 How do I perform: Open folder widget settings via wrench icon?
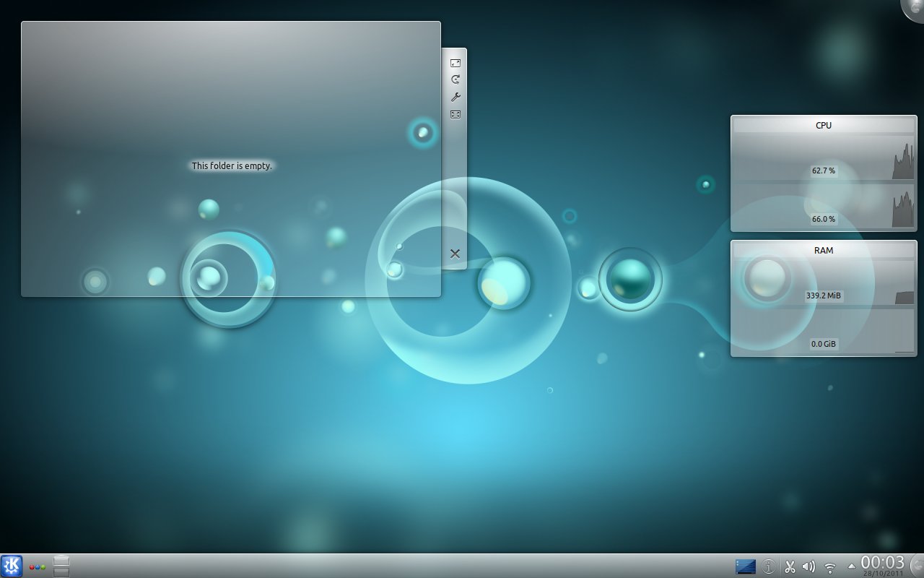coord(456,97)
